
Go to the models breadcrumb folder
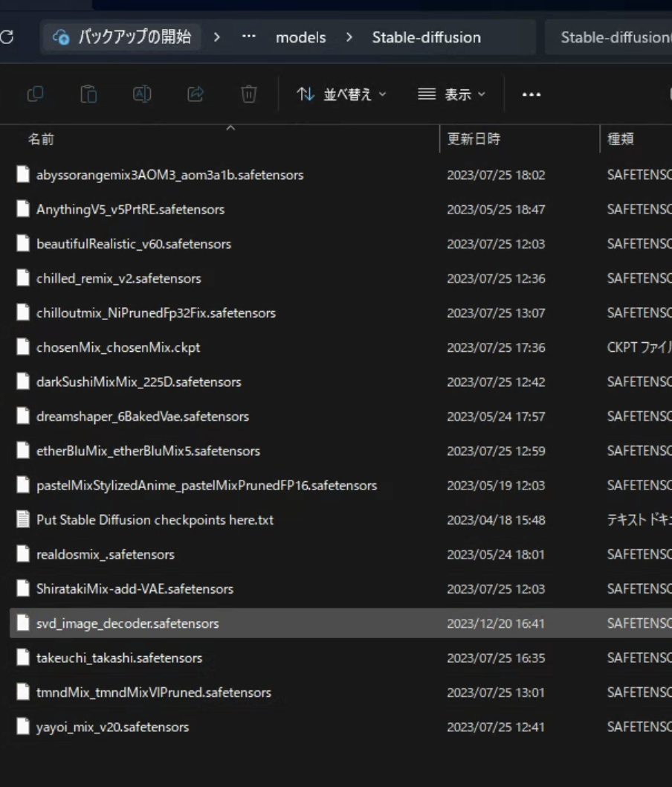point(301,37)
